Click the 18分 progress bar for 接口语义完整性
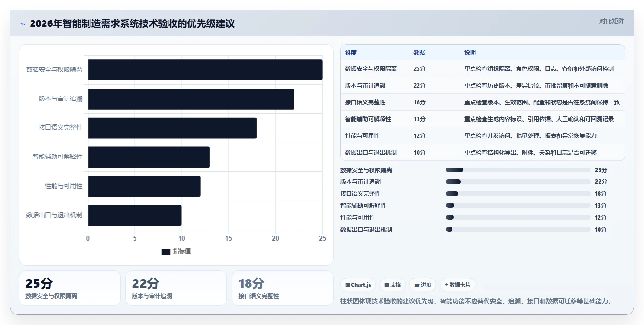The height and width of the screenshot is (325, 644). 518,194
